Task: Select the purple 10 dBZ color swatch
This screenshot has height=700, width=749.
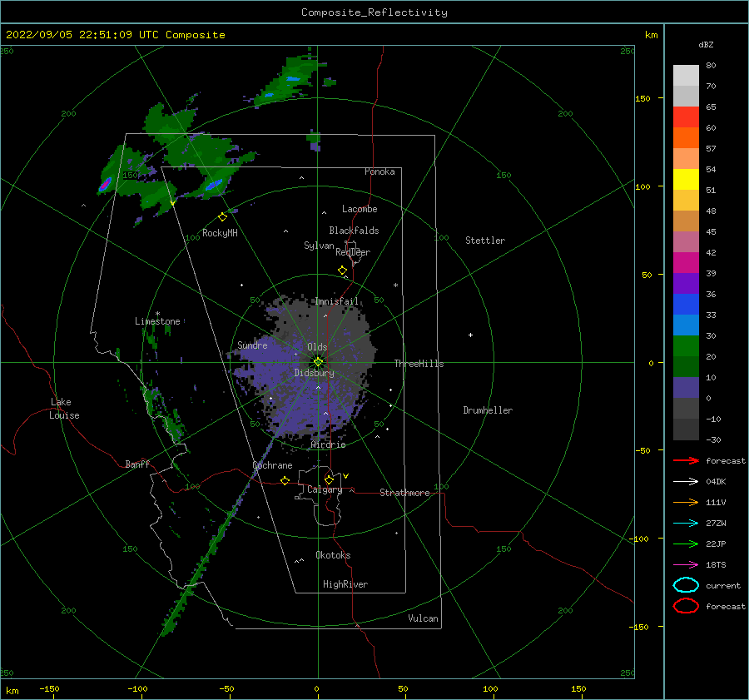Action: tap(686, 387)
